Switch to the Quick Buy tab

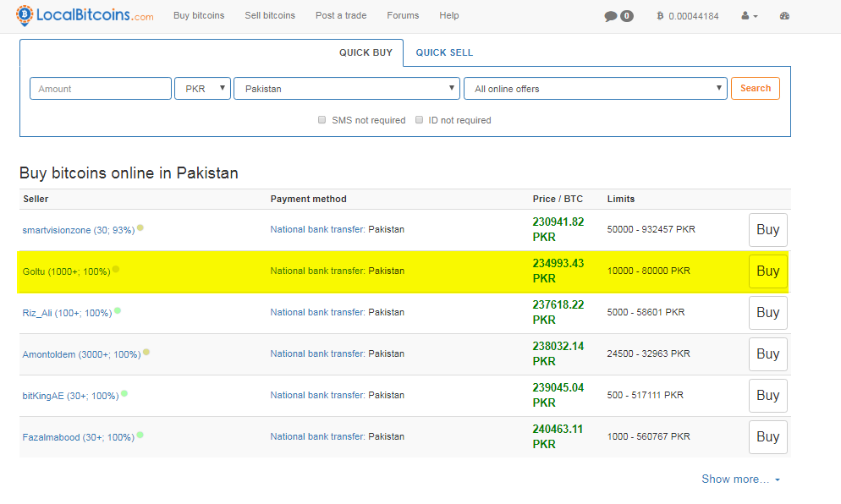click(366, 52)
